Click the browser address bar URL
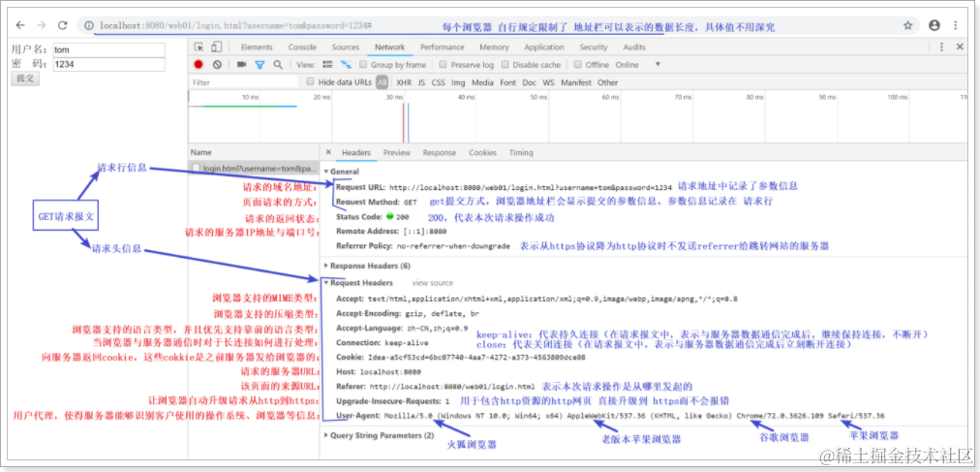 (236, 25)
